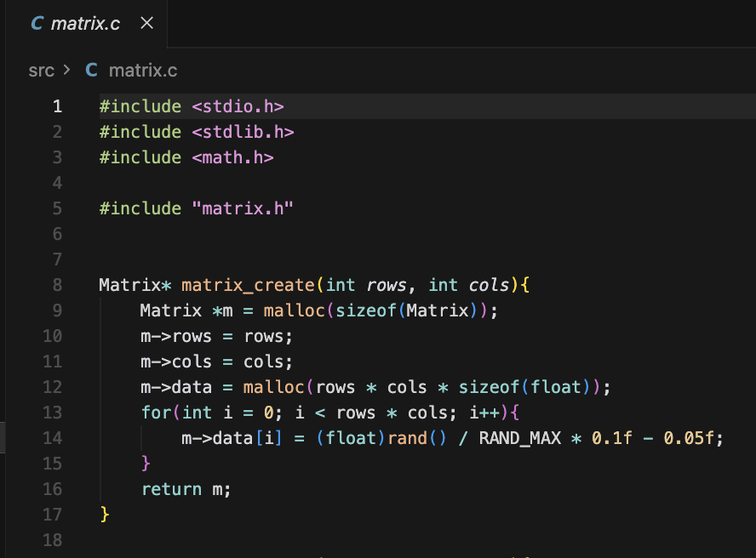Viewport: 756px width, 558px height.
Task: Click the rand() call on line 14
Action: (x=417, y=439)
